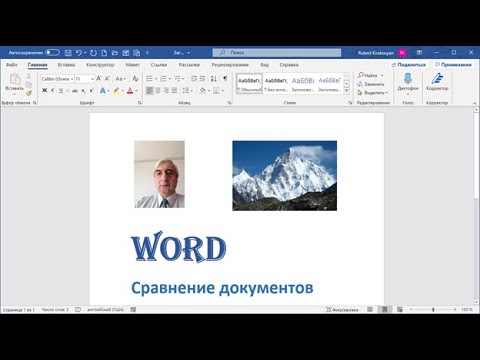Screen dimensions: 480x360
Task: Create a new document via the blank page icon
Action: point(104,53)
